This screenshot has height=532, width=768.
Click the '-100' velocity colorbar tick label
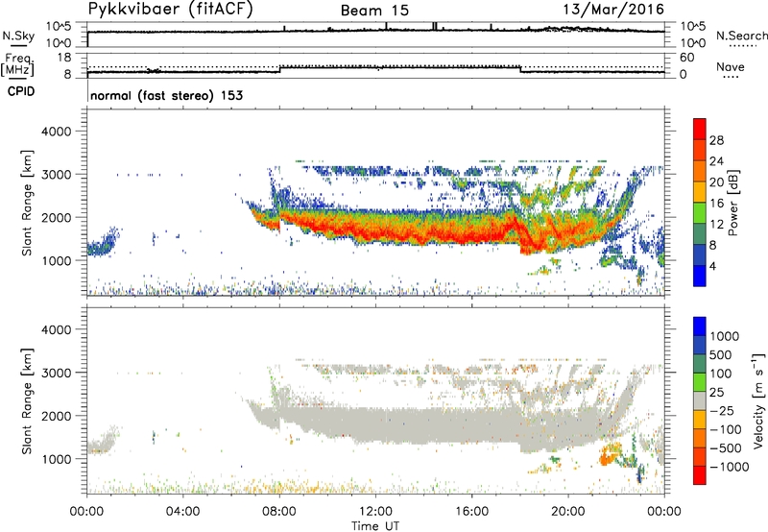[726, 429]
